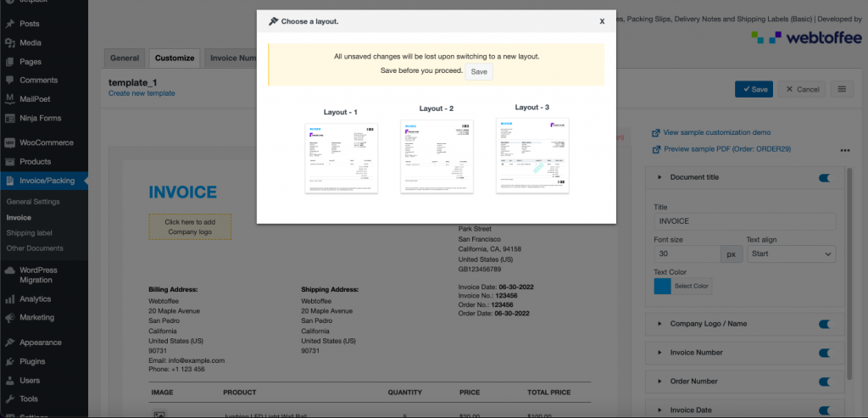The image size is (868, 418).
Task: Toggle the Company Logo / Name switch
Action: (x=824, y=324)
